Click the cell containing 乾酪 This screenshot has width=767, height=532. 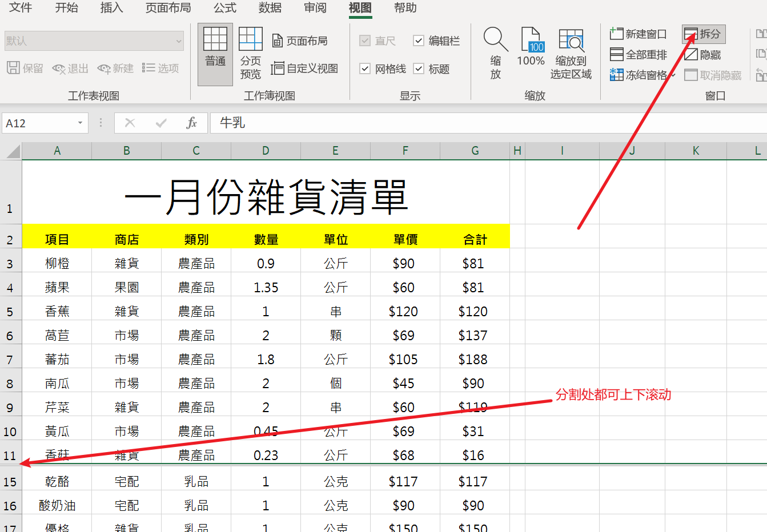click(57, 479)
